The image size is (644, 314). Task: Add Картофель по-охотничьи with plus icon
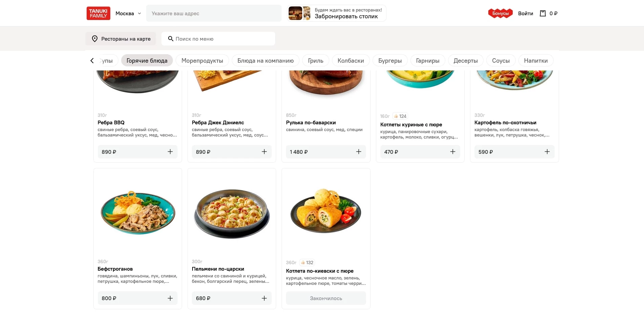click(x=547, y=152)
